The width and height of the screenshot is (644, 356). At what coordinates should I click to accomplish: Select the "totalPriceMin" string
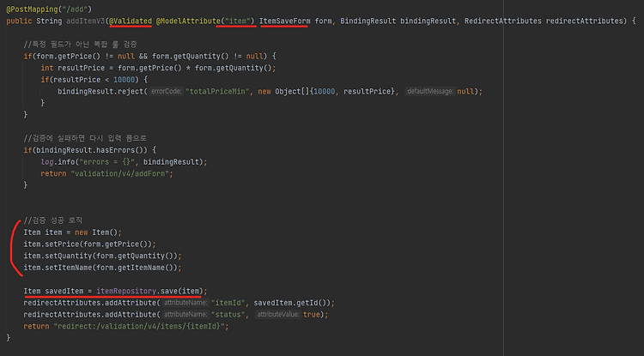[x=217, y=91]
